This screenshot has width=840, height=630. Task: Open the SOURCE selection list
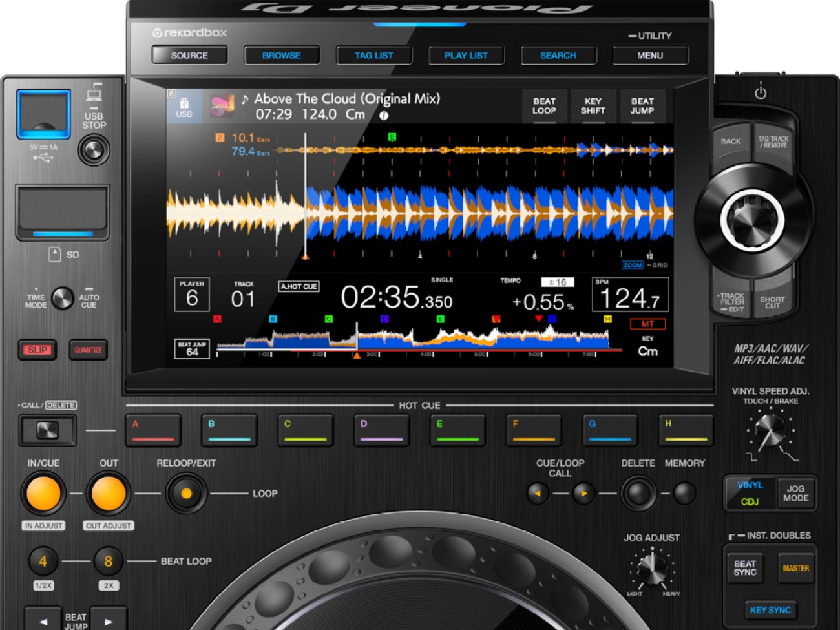pos(189,56)
